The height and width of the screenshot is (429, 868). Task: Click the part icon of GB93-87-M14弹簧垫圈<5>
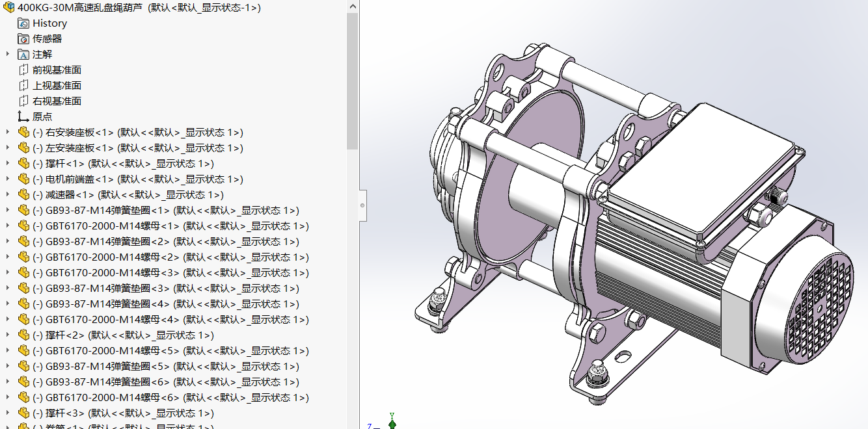[24, 367]
